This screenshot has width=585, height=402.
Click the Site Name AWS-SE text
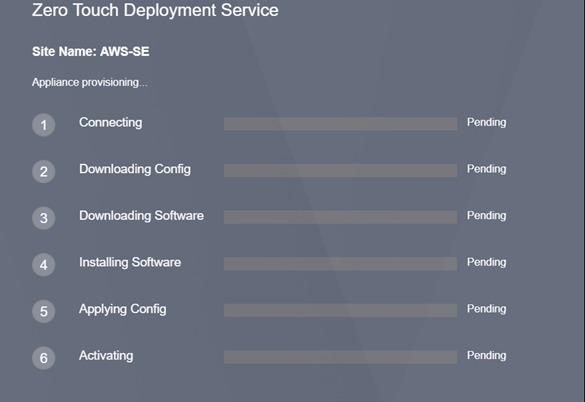[91, 52]
